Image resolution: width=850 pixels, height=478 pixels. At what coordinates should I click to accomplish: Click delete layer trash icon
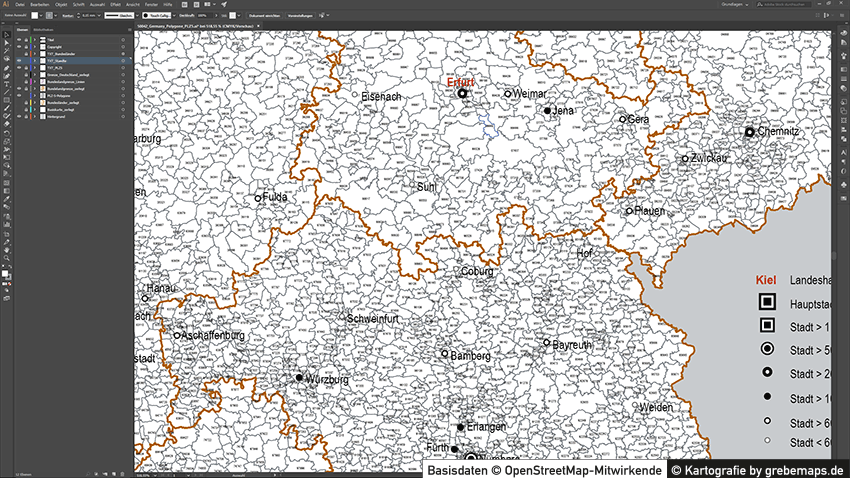pyautogui.click(x=122, y=474)
